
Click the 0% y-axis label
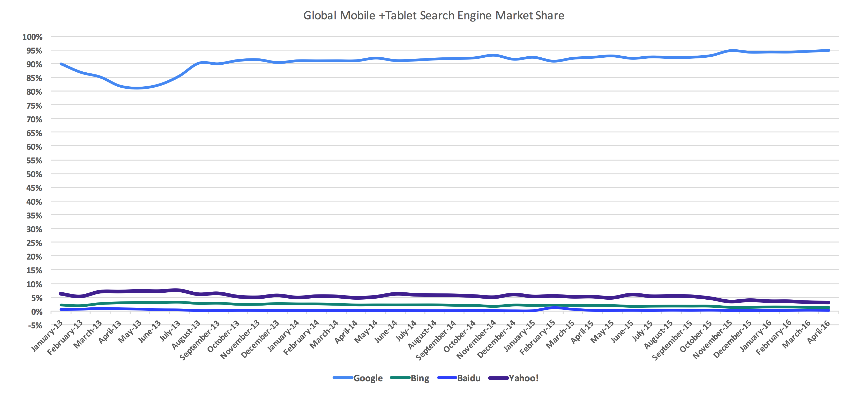(x=37, y=312)
